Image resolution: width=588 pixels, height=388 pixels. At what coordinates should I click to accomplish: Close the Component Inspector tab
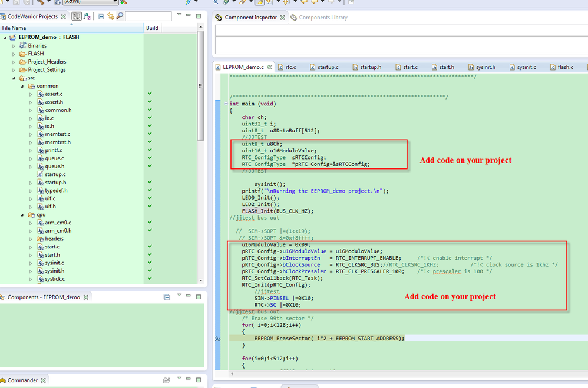click(x=283, y=17)
